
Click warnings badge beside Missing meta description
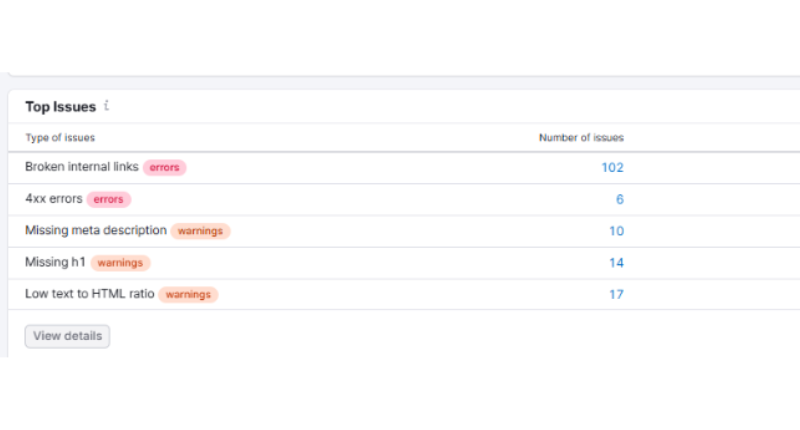pyautogui.click(x=200, y=231)
